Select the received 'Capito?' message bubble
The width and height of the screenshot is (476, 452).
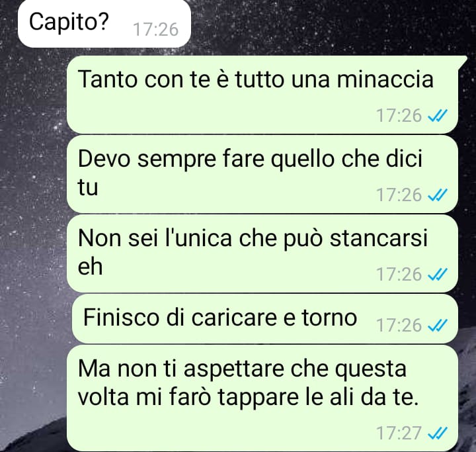coord(104,24)
